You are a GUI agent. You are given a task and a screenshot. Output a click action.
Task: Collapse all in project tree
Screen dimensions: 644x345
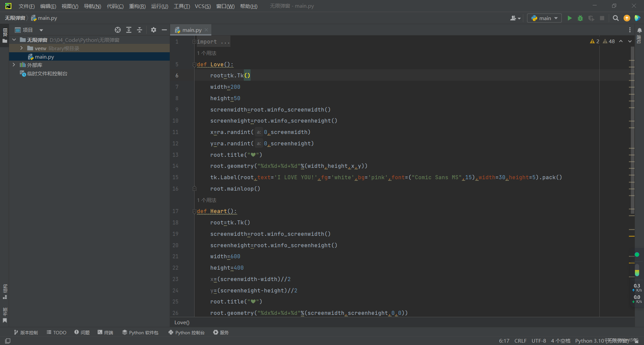pos(140,30)
